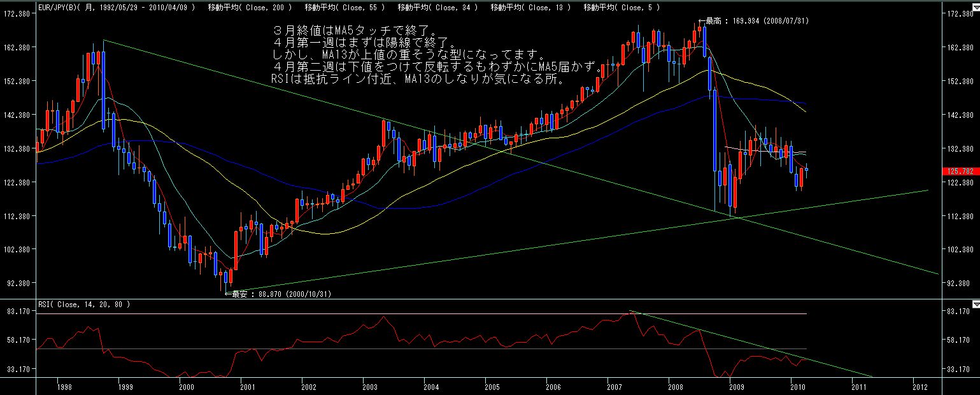Viewport: 980px width, 395px height.
Task: Select the 移動平均( Close, 13 ) indicator label
Action: pos(531,8)
